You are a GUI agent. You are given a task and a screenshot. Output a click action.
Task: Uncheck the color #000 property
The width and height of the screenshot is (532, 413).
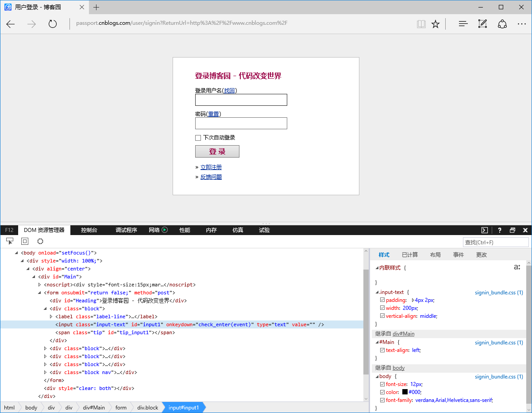382,392
